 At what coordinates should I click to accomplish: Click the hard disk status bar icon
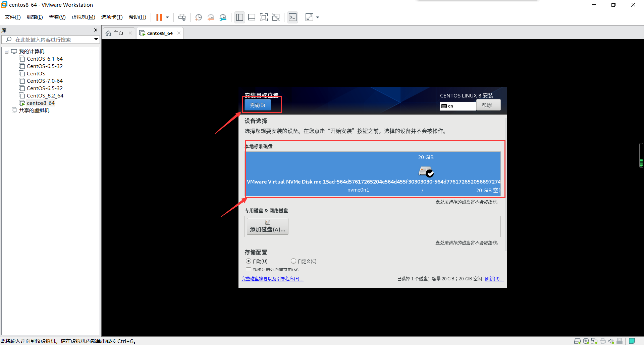pos(578,341)
